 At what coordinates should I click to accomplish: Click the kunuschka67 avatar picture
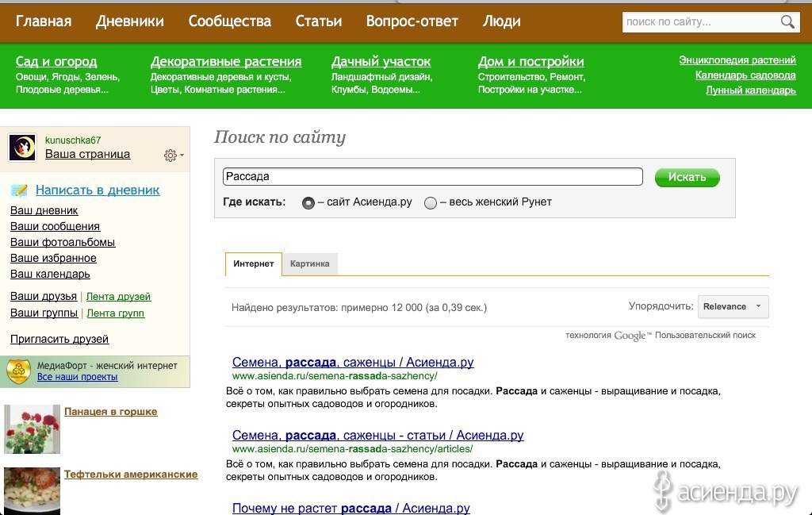[21, 148]
